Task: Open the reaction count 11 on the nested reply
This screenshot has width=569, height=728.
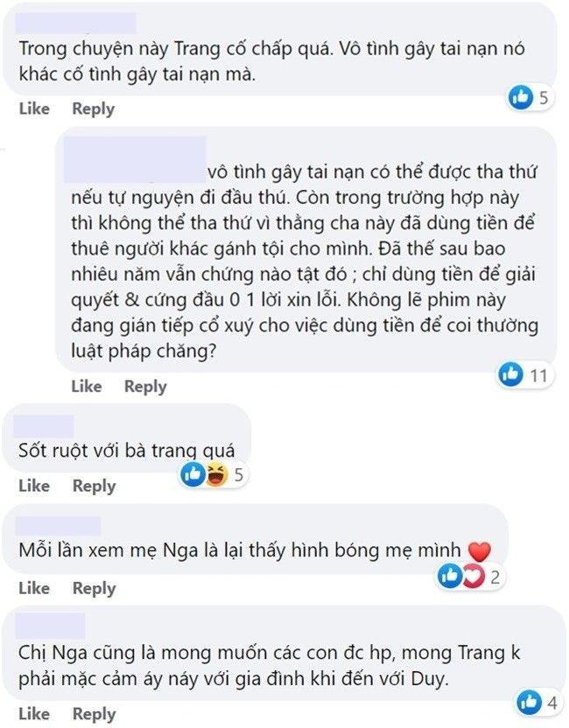Action: pyautogui.click(x=538, y=375)
